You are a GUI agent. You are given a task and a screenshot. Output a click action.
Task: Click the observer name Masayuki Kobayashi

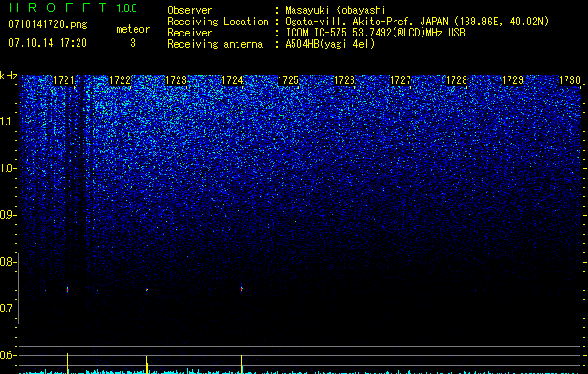click(336, 10)
